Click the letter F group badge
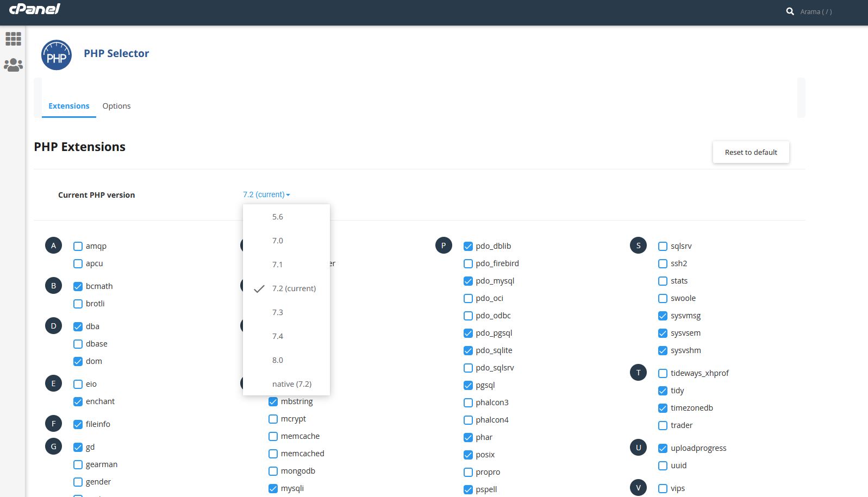This screenshot has height=497, width=868. 53,424
